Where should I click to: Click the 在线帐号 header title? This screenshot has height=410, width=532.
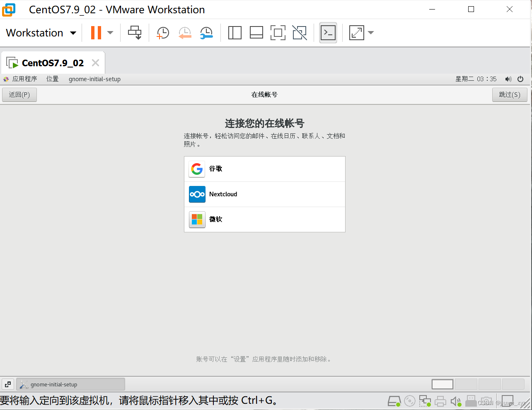[x=264, y=95]
